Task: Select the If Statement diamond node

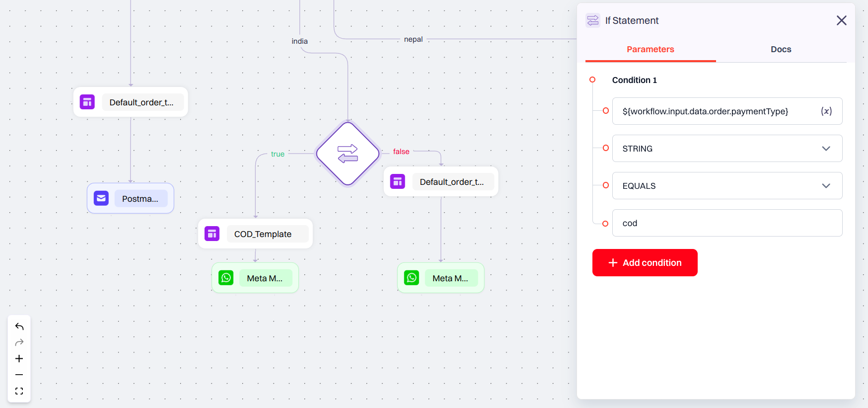Action: pyautogui.click(x=348, y=154)
